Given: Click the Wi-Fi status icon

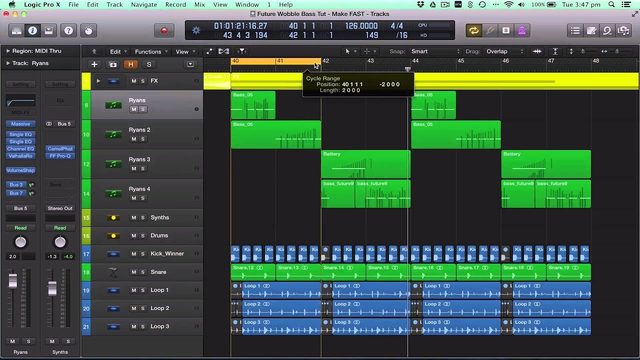Looking at the screenshot, I should click(x=509, y=4).
